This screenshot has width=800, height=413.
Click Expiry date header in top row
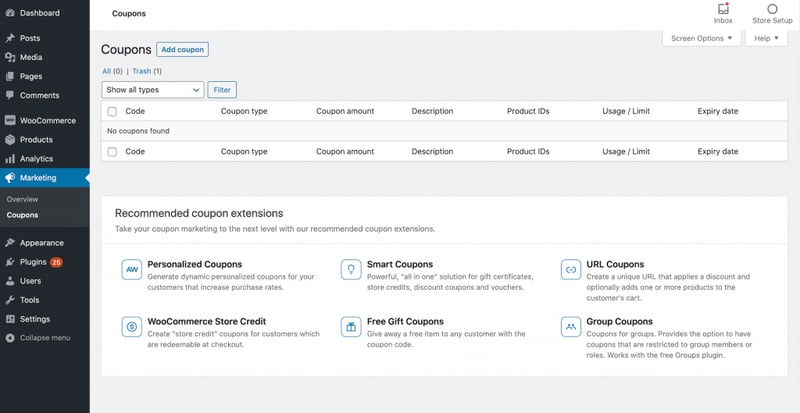click(717, 111)
